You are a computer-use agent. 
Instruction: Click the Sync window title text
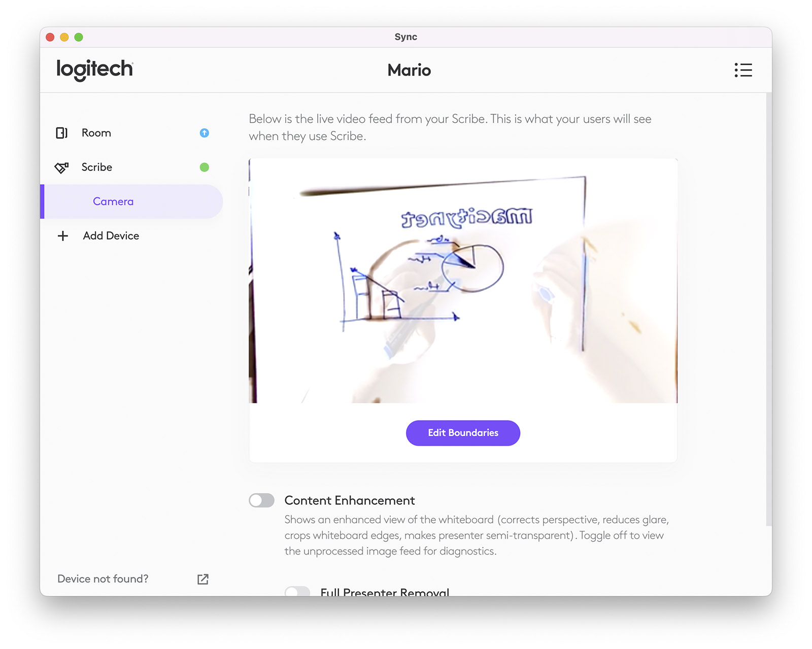[x=406, y=37]
